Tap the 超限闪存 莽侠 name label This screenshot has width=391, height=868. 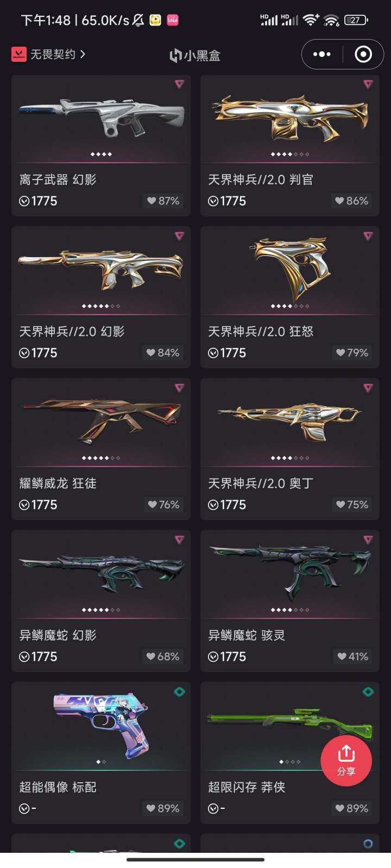[x=247, y=787]
